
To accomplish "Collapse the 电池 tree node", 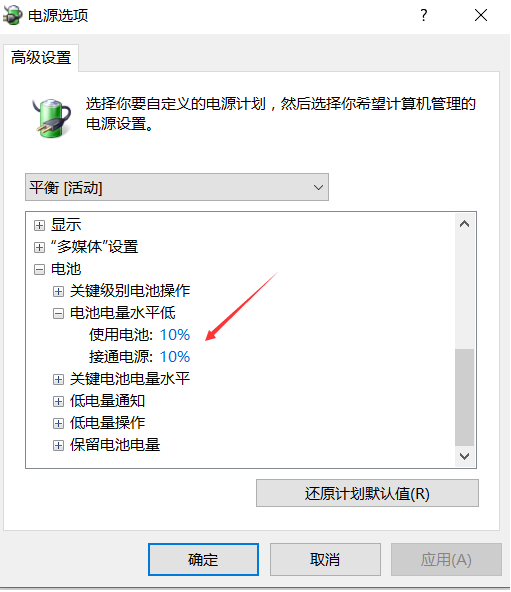I will pos(39,269).
